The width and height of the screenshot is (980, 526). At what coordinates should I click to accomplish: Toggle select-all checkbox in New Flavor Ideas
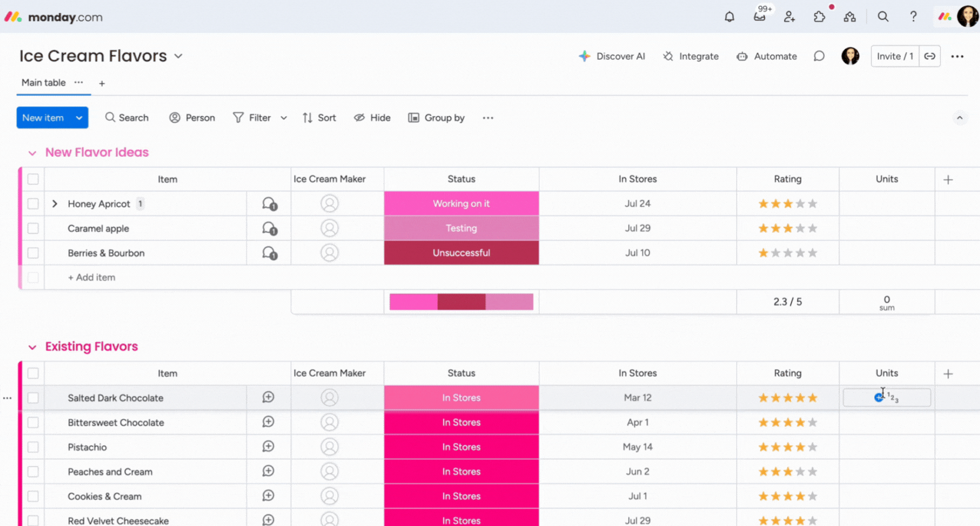click(33, 179)
